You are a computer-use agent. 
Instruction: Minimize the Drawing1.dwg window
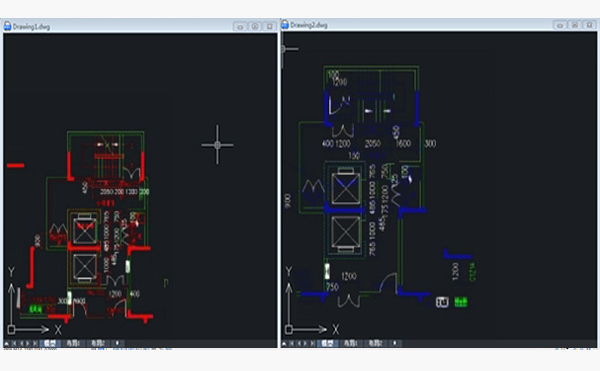point(240,26)
